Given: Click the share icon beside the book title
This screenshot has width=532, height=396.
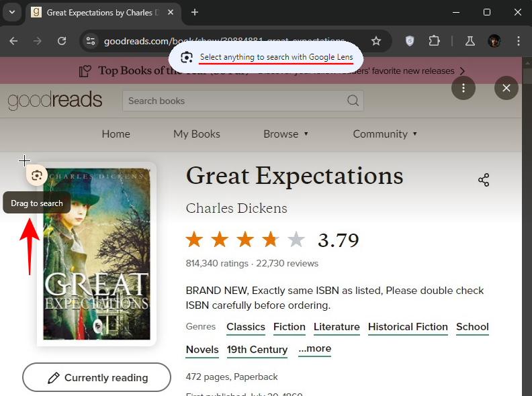Looking at the screenshot, I should pyautogui.click(x=483, y=180).
